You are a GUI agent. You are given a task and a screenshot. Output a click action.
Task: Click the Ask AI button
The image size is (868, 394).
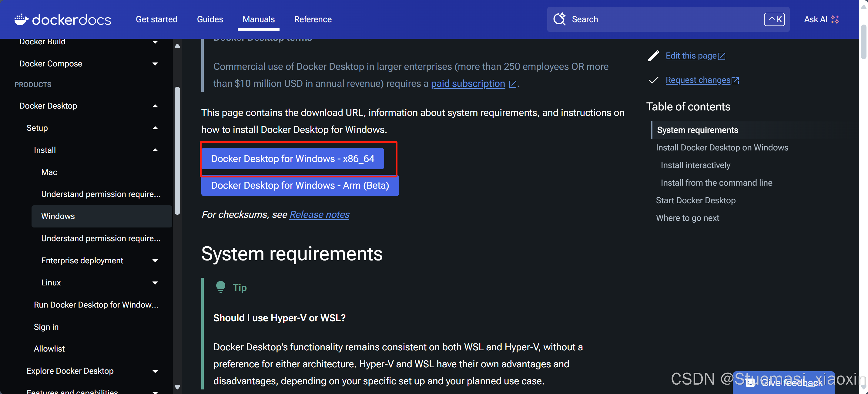[822, 19]
